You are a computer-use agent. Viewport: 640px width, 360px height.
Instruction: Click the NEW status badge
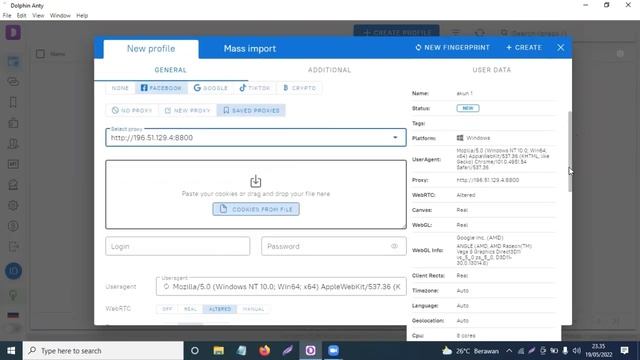point(468,108)
